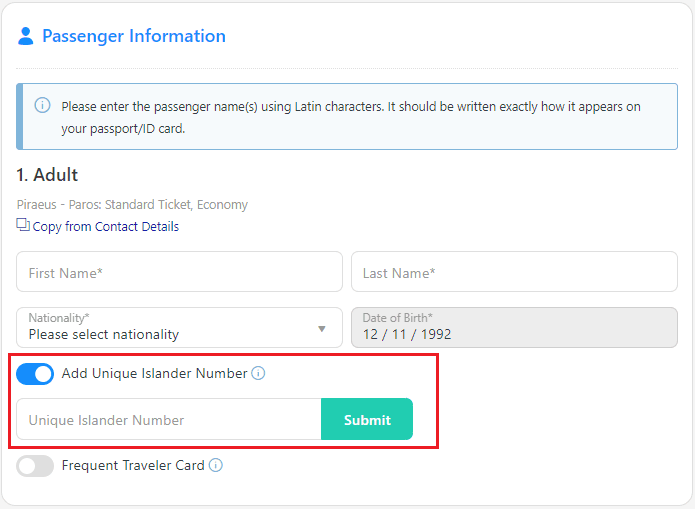Disable the Add Unique Islander Number switch
The image size is (695, 509).
click(x=35, y=374)
